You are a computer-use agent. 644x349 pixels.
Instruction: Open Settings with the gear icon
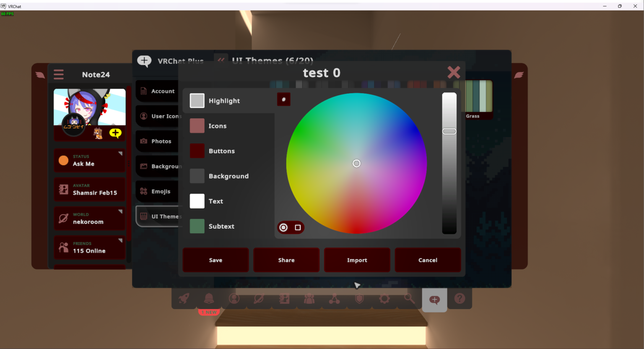click(x=384, y=299)
